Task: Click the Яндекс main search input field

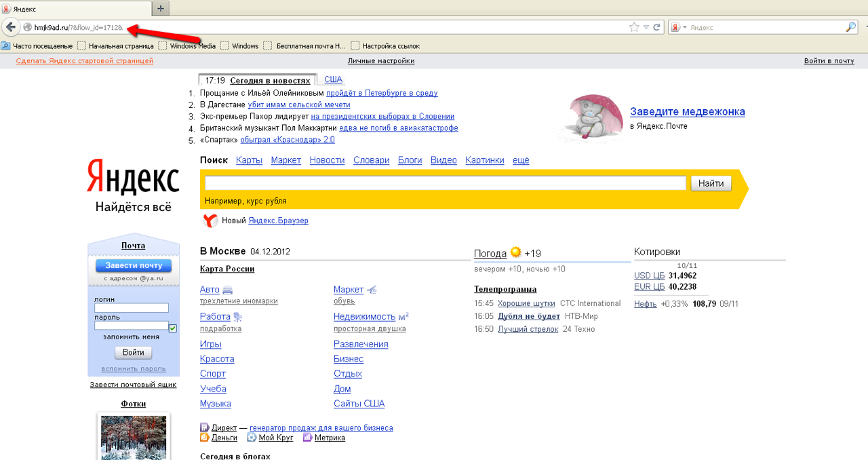Action: pyautogui.click(x=446, y=183)
